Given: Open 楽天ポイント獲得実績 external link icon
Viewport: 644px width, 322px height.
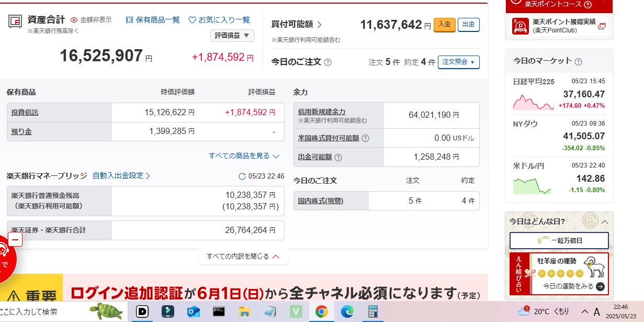Looking at the screenshot, I should click(x=602, y=26).
